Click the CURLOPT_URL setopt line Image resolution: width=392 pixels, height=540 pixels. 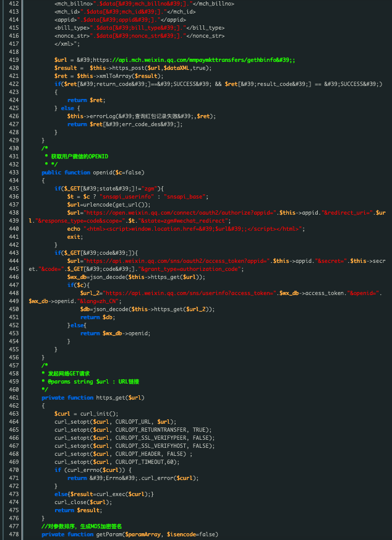(115, 422)
